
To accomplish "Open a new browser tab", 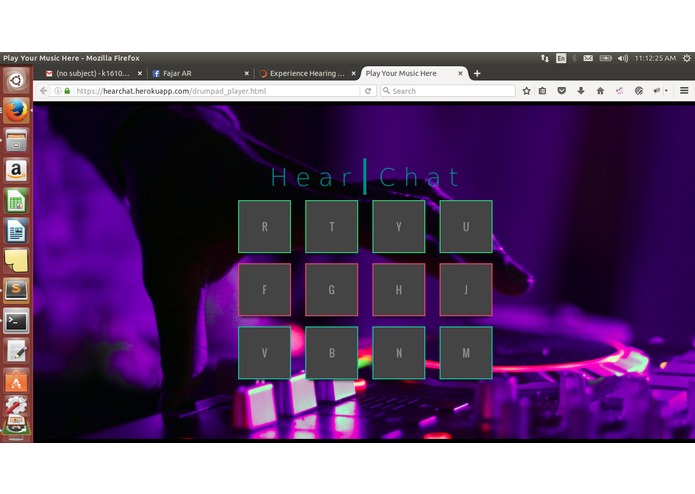I will click(x=477, y=74).
